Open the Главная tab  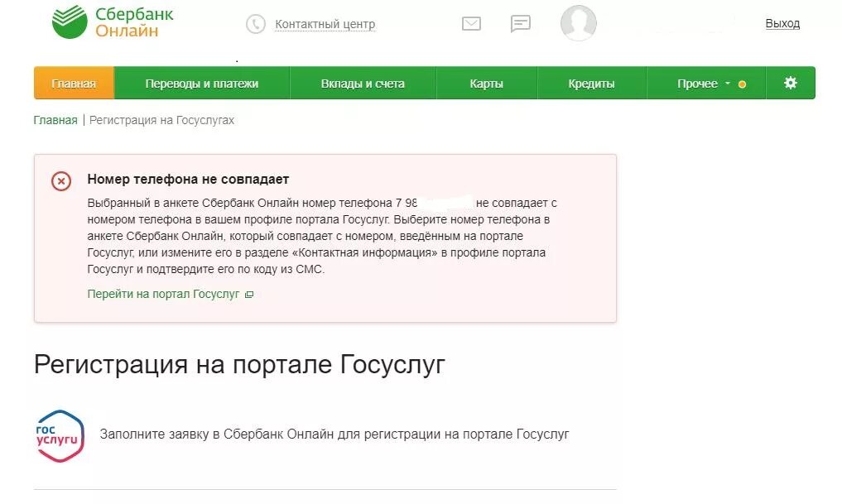[x=75, y=84]
